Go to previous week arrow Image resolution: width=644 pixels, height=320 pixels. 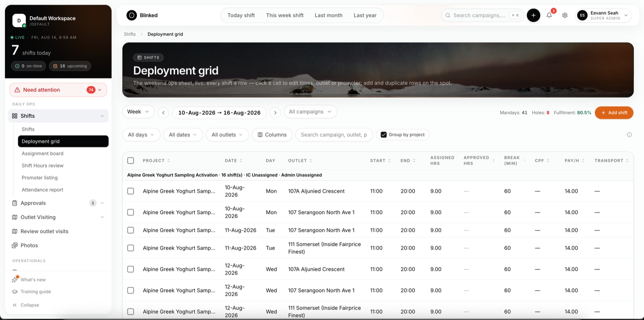tap(163, 113)
